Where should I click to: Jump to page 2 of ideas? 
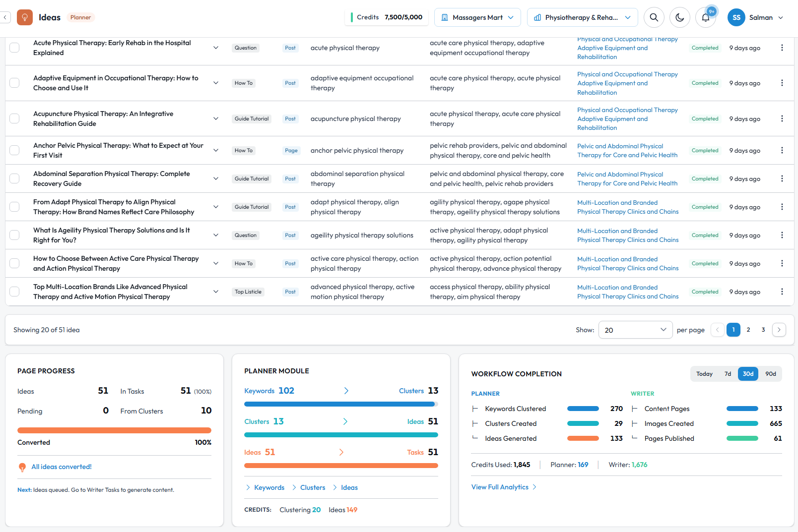coord(748,330)
